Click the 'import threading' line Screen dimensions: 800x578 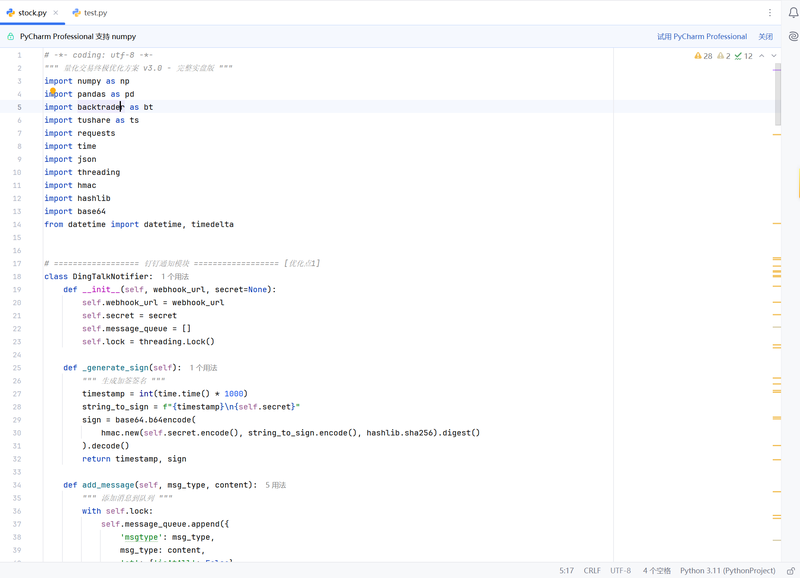coord(82,172)
